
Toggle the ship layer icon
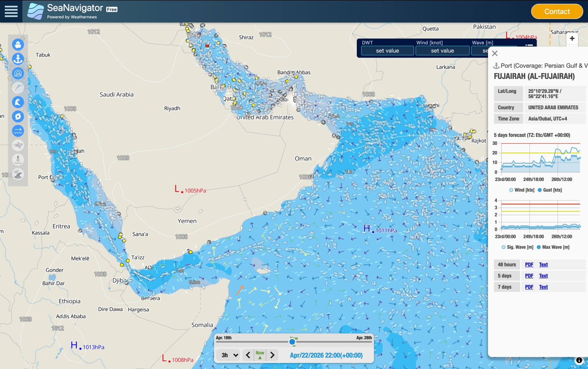point(18,44)
